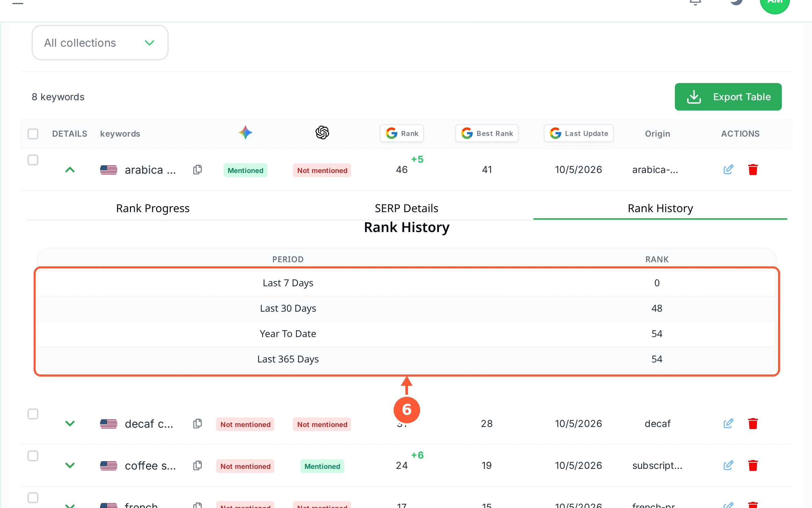Expand the coffee s... row details

coord(70,465)
